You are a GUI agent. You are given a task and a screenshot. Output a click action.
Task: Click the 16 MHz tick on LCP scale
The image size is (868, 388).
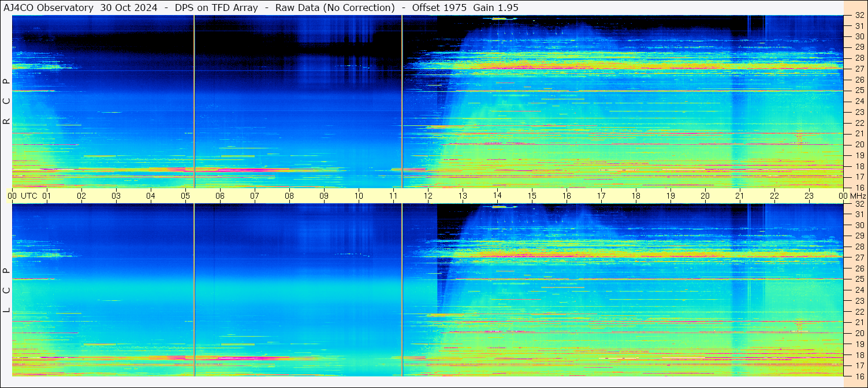pyautogui.click(x=859, y=376)
